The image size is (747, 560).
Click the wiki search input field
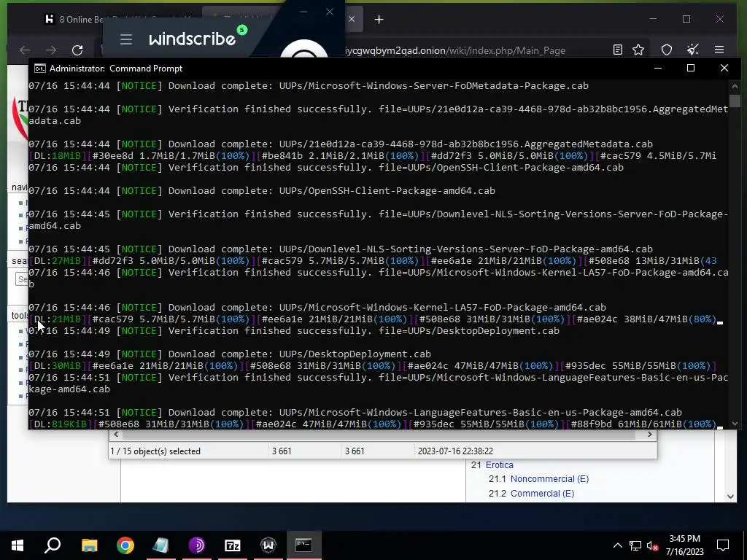(22, 279)
